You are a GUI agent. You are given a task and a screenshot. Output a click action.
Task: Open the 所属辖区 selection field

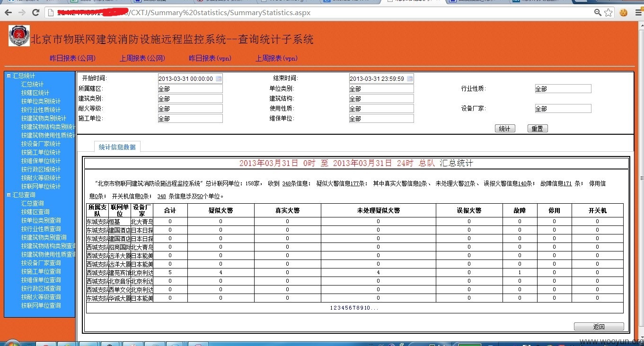(190, 89)
